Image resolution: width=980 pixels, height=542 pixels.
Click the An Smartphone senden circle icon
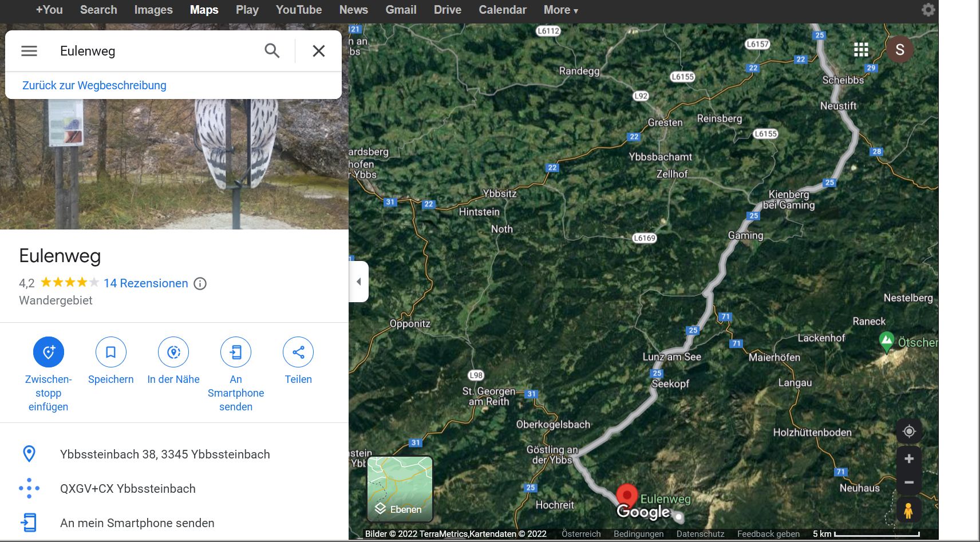pos(236,352)
